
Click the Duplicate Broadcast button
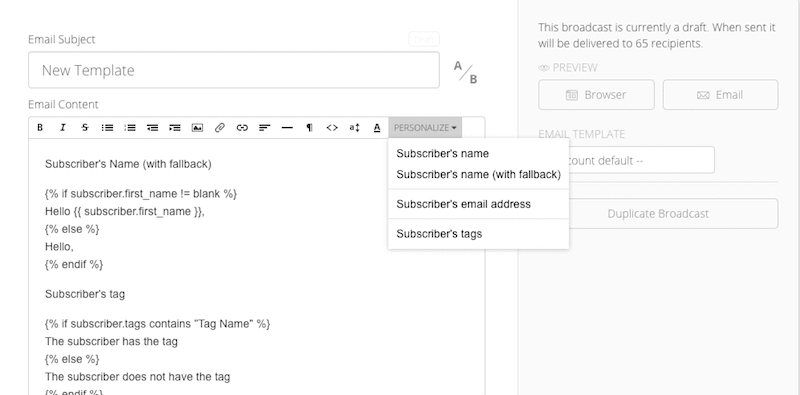click(658, 213)
